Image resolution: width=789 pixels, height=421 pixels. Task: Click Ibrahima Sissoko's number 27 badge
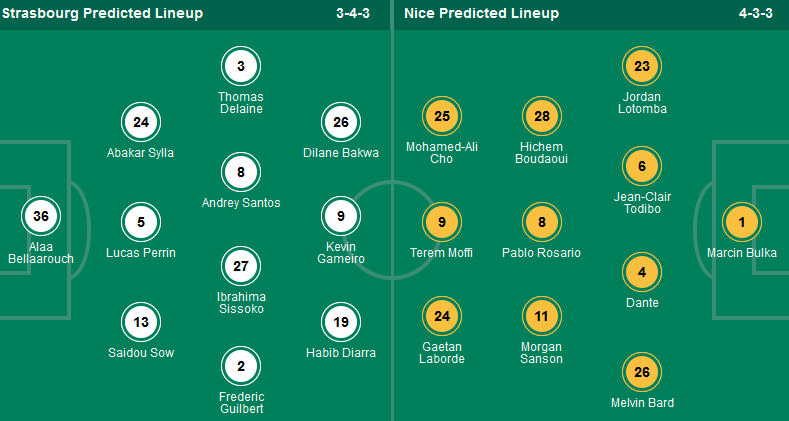[x=241, y=267]
